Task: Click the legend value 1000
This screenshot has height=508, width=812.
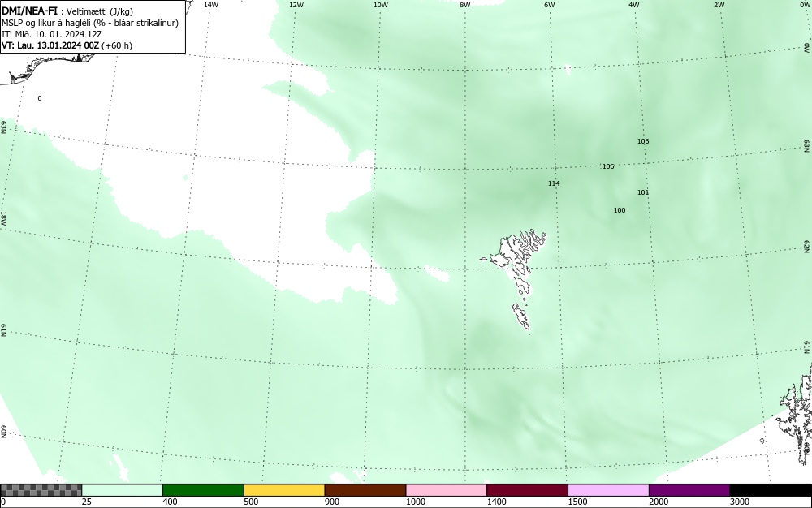Action: [x=415, y=502]
